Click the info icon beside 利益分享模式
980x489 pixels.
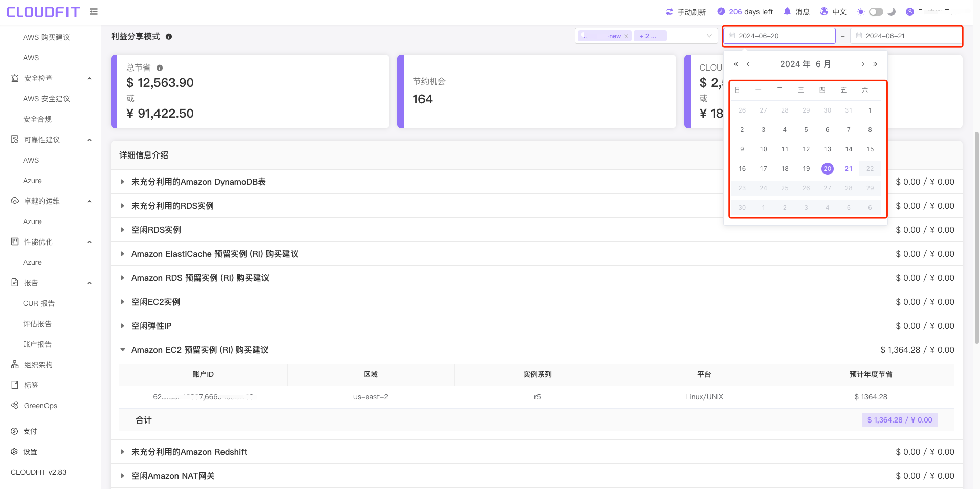169,37
